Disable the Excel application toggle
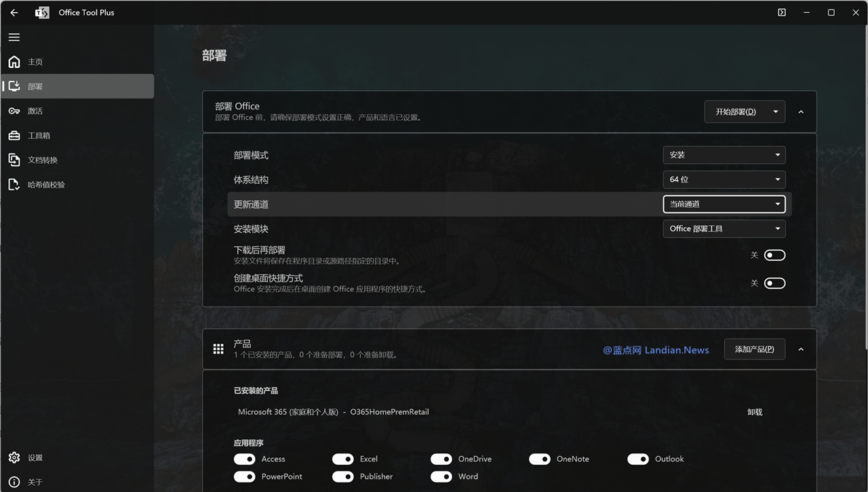The height and width of the screenshot is (492, 868). pos(342,459)
